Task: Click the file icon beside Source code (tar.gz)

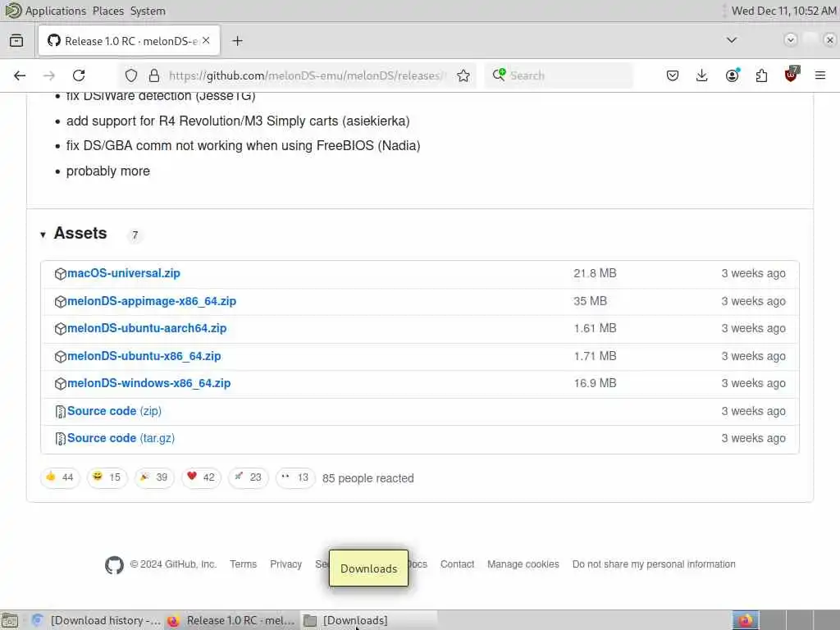Action: (x=61, y=439)
